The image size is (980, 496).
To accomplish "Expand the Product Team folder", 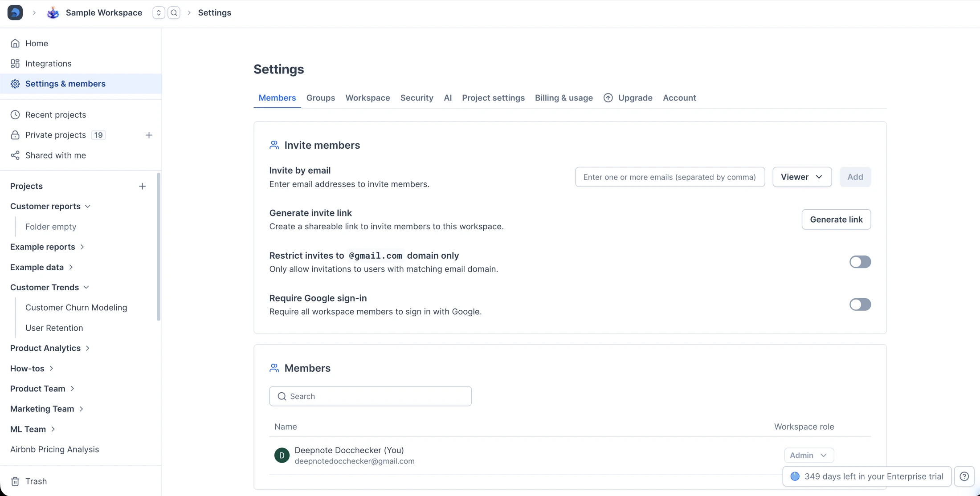I will pos(72,389).
